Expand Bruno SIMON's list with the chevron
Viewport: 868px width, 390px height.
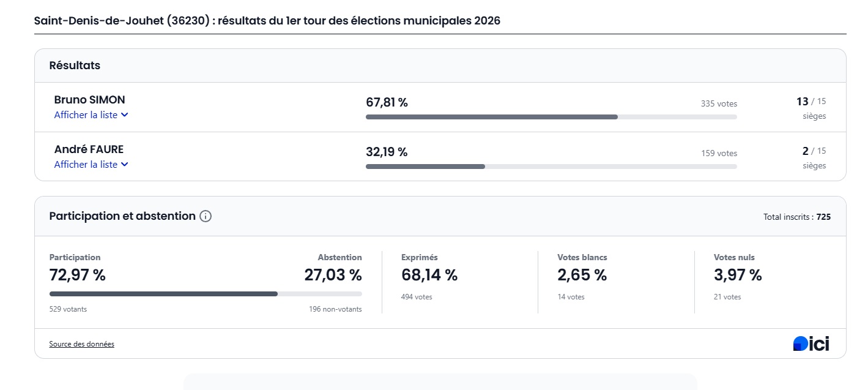click(x=124, y=115)
